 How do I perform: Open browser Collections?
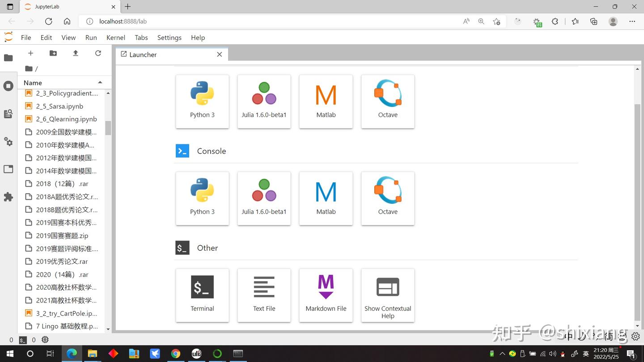pyautogui.click(x=594, y=21)
